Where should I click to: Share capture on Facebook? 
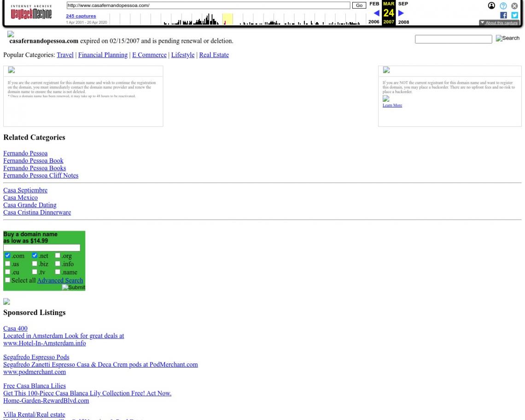[503, 15]
